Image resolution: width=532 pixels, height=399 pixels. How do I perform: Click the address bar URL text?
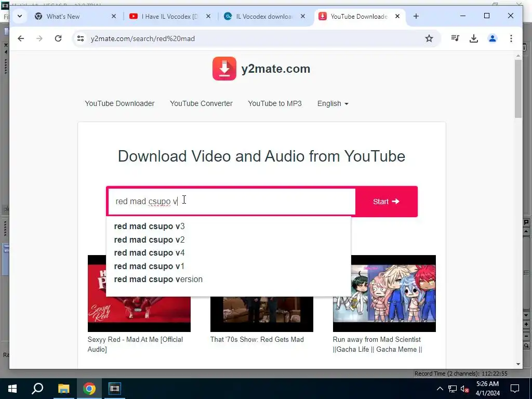point(142,38)
